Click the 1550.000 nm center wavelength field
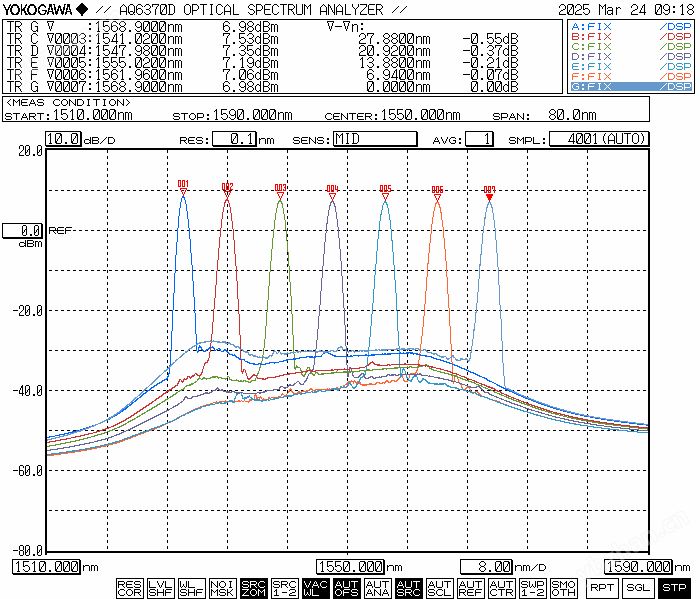Screen dimensions: 700x599 click(351, 567)
